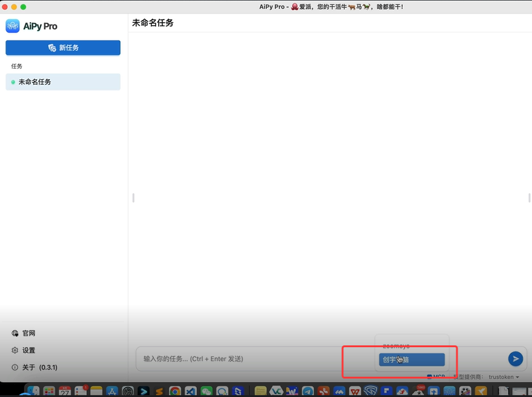The width and height of the screenshot is (532, 397).
Task: Open Calendar from the dock
Action: pos(65,391)
